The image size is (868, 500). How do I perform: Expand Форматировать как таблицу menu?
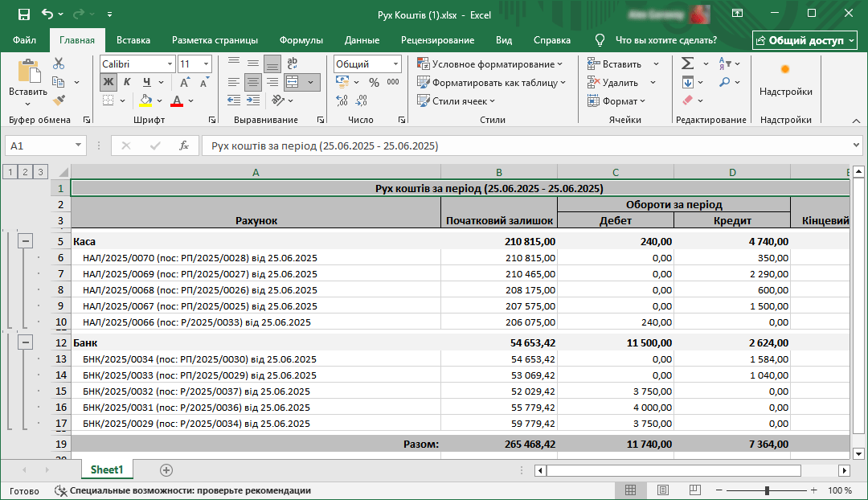click(x=492, y=83)
